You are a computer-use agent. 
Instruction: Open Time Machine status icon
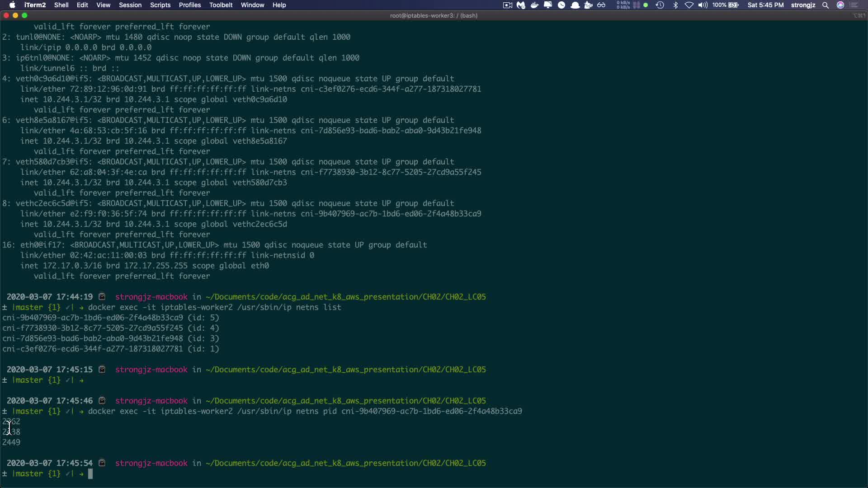[x=660, y=5]
